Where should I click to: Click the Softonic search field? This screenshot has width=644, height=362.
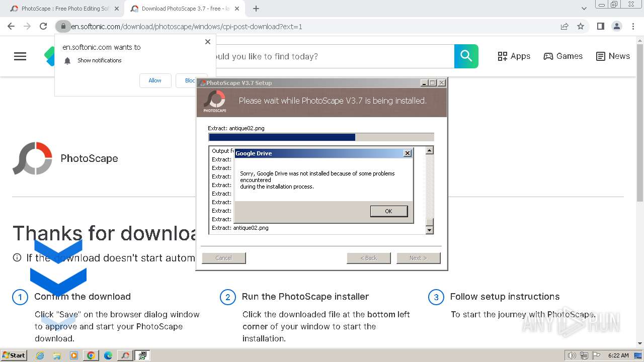click(335, 56)
